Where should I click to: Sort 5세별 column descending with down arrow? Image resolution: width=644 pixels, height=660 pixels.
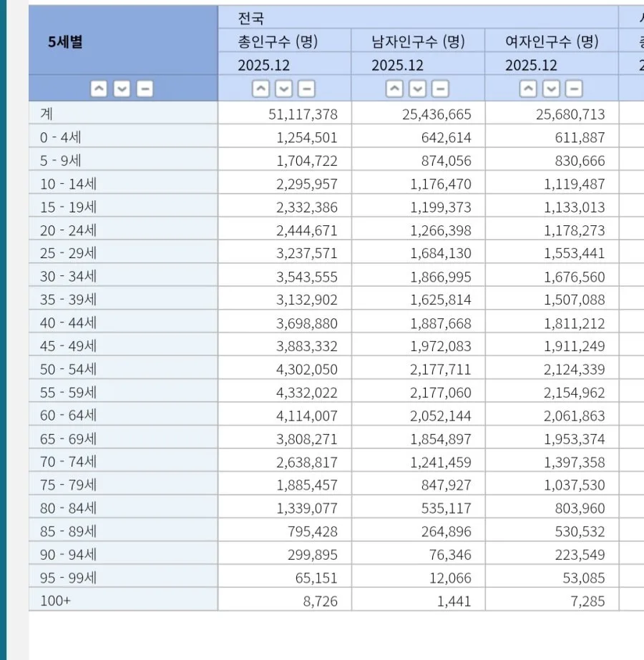point(122,89)
